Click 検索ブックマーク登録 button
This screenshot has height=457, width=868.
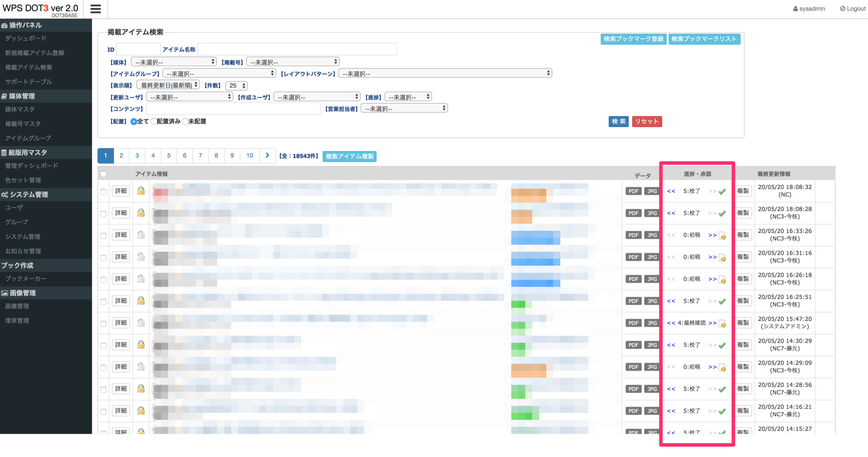633,39
